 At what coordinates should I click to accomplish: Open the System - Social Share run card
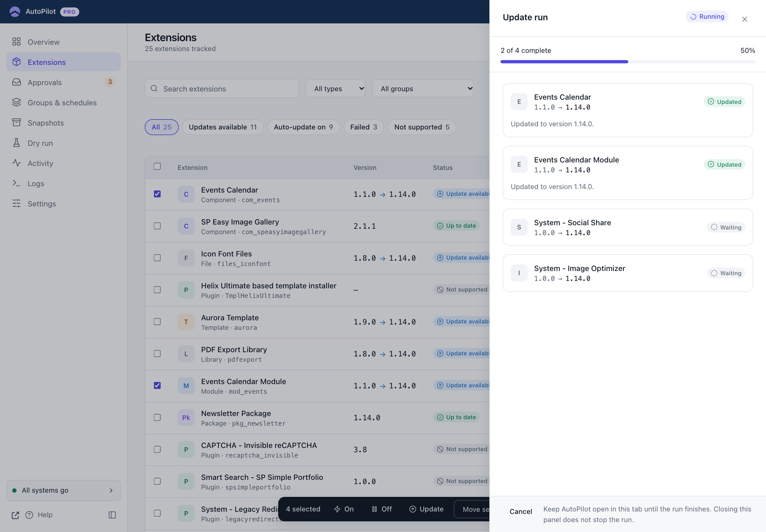point(628,227)
